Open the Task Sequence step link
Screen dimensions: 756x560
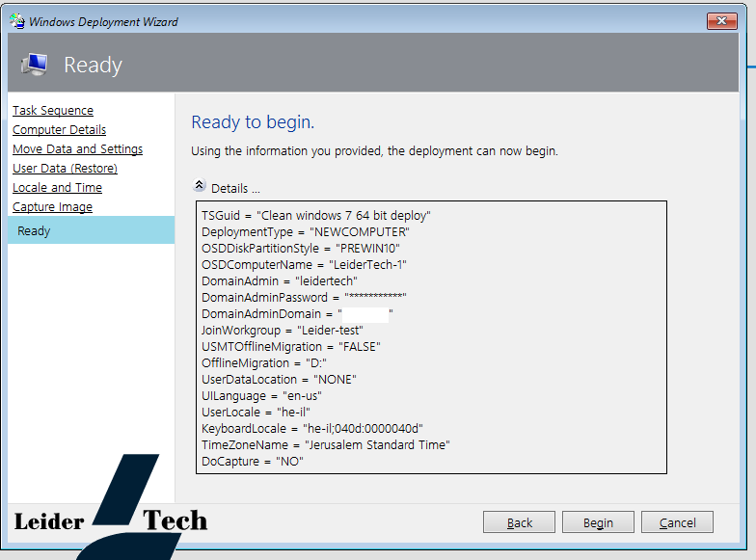click(x=53, y=110)
